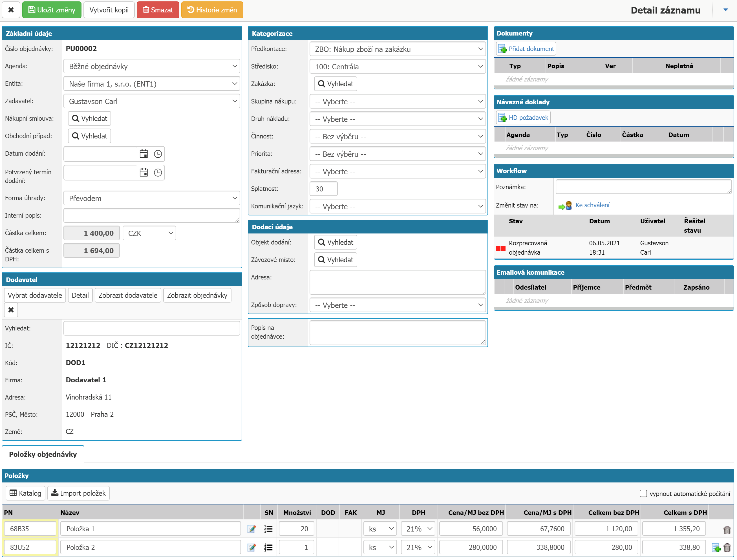The image size is (737, 560).
Task: Delete Položka 1 row with trash icon
Action: click(x=727, y=530)
